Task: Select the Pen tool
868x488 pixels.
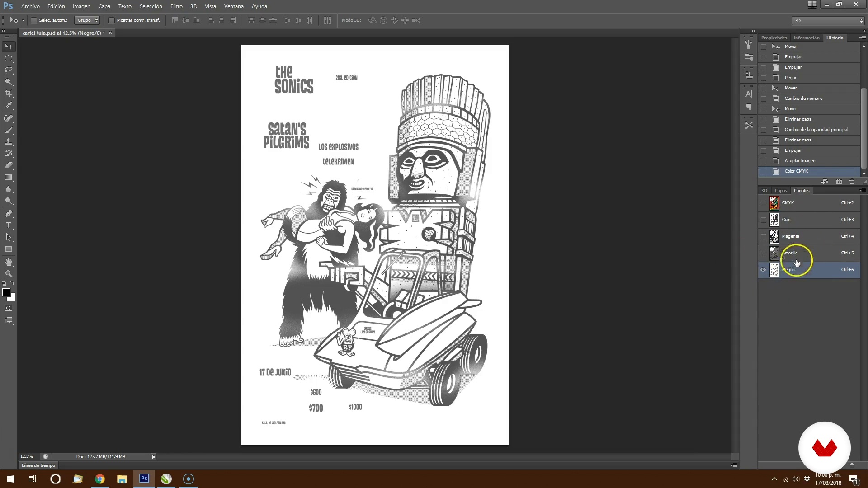Action: pyautogui.click(x=9, y=214)
